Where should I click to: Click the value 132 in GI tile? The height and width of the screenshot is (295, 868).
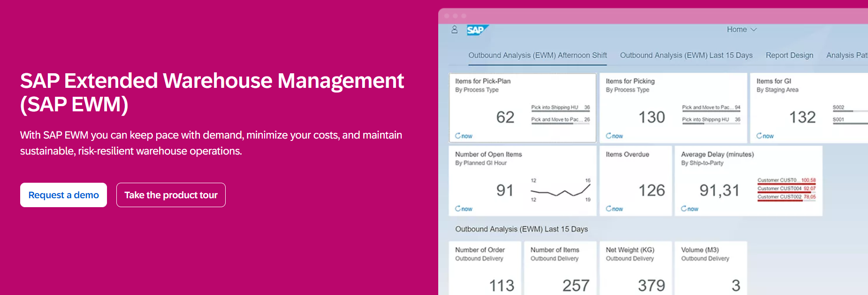[802, 117]
